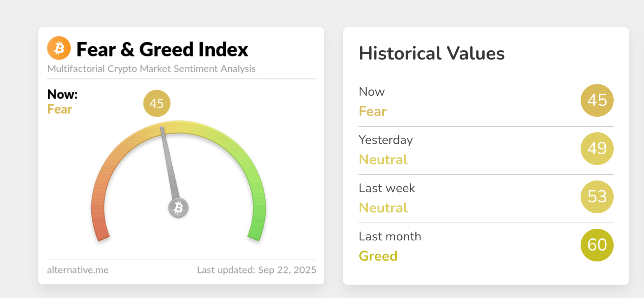Click the Fear label under Now: in gauge card
The image size is (644, 298).
click(x=59, y=109)
